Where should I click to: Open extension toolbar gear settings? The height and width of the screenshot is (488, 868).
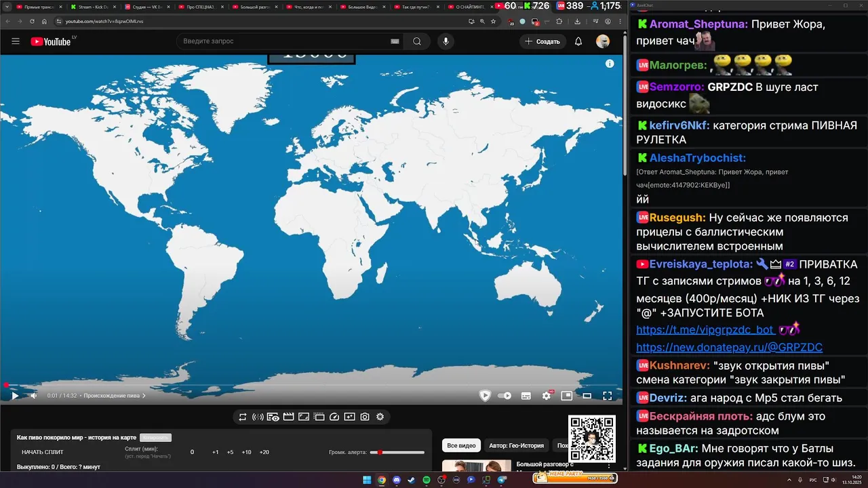[x=380, y=417]
